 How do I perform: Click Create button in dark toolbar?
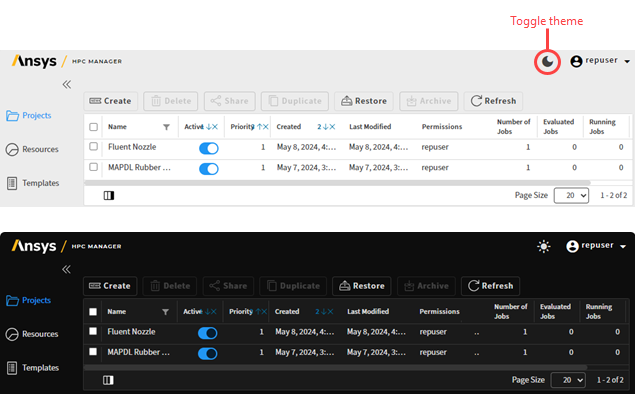pyautogui.click(x=110, y=286)
